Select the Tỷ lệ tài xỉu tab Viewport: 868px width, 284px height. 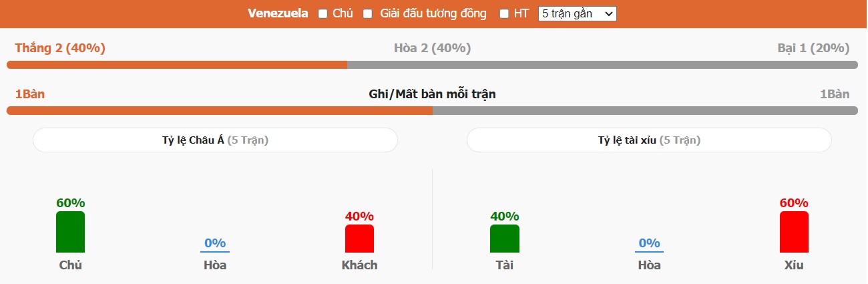pos(649,140)
